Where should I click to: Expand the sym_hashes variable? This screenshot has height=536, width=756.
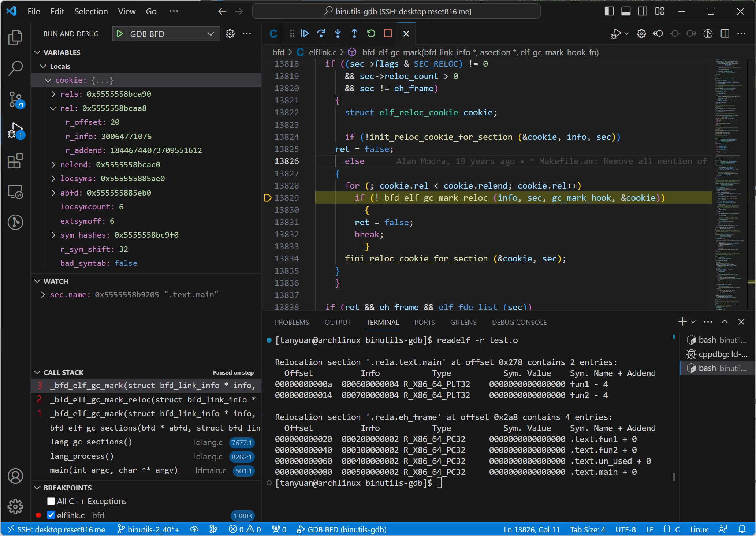pyautogui.click(x=53, y=235)
